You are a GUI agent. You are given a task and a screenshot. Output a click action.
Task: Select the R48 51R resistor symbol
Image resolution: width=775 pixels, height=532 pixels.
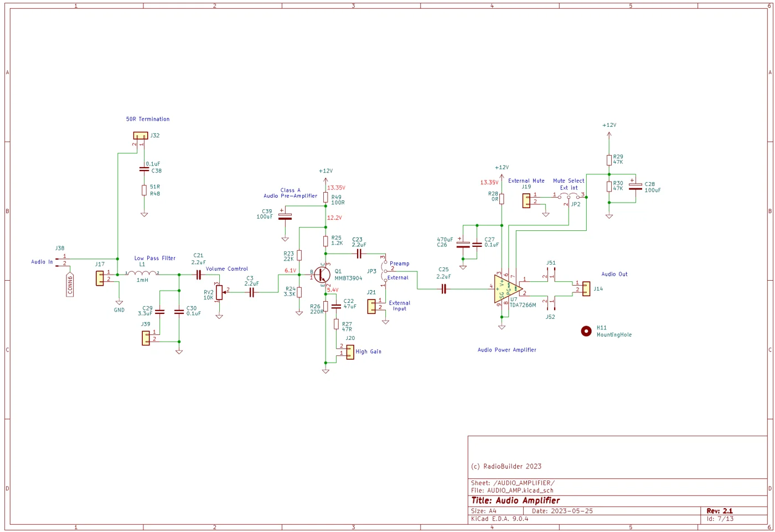pyautogui.click(x=144, y=190)
